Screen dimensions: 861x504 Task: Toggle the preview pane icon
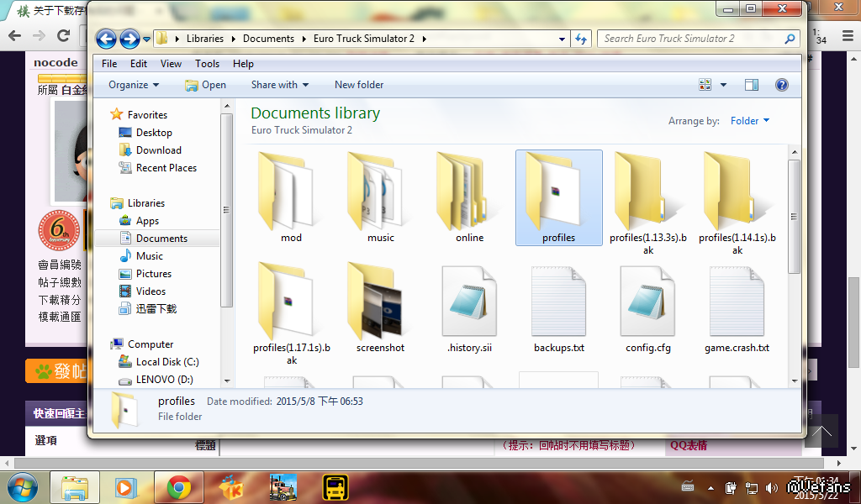tap(751, 85)
